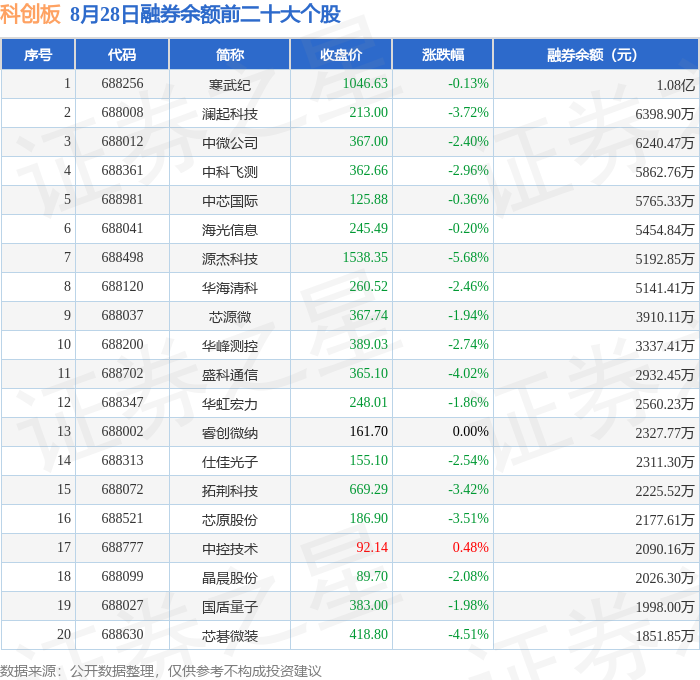Select the 海光信息 row name

[x=229, y=229]
